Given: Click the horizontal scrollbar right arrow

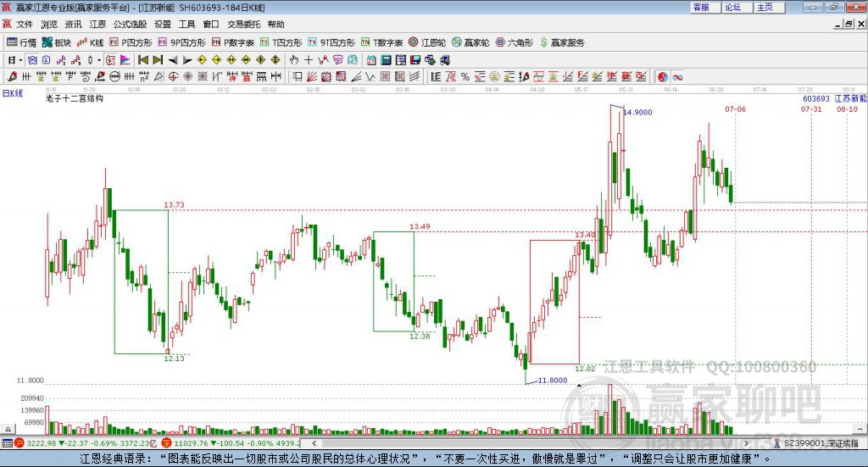Looking at the screenshot, I should pos(746,443).
